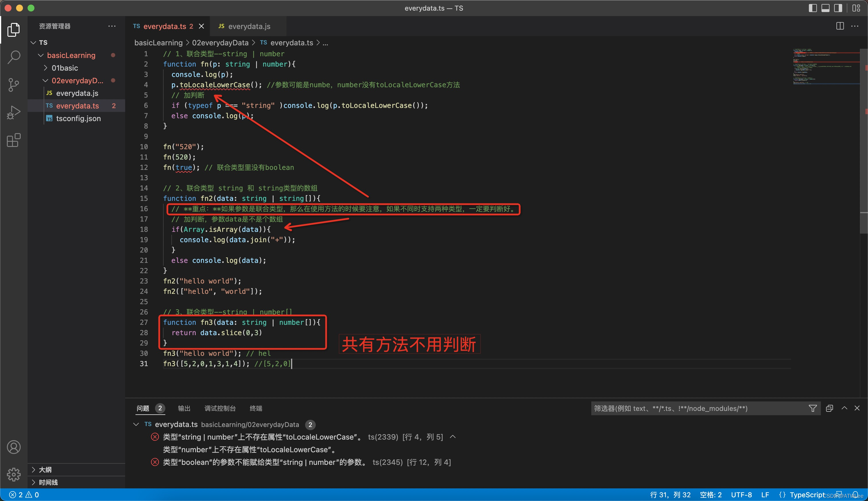Toggle the primary sidebar layout icon
Screen dimensions: 868x501
click(813, 8)
